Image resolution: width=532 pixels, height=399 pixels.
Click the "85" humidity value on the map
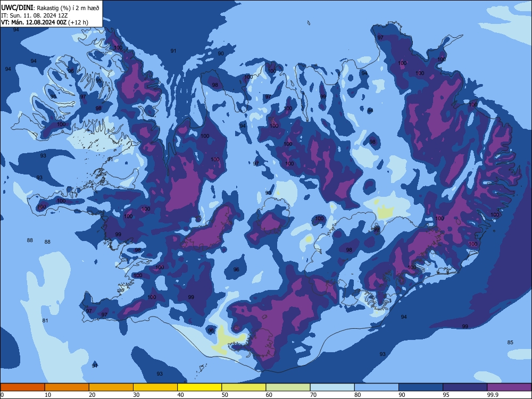click(x=510, y=342)
